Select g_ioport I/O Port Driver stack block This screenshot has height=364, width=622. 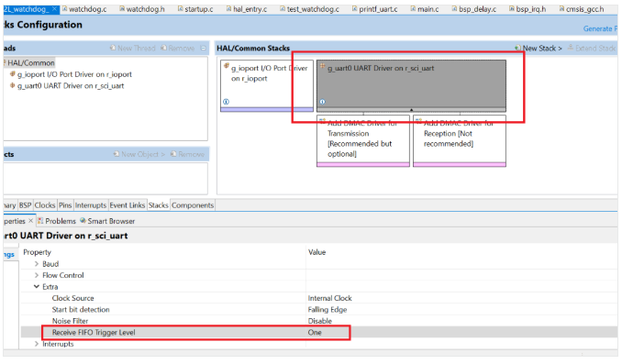267,85
